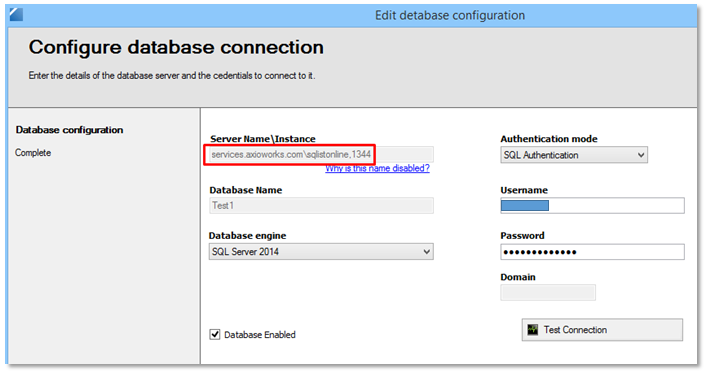Click the Database Enabled label text
Viewport: 709px width, 372px height.
260,335
